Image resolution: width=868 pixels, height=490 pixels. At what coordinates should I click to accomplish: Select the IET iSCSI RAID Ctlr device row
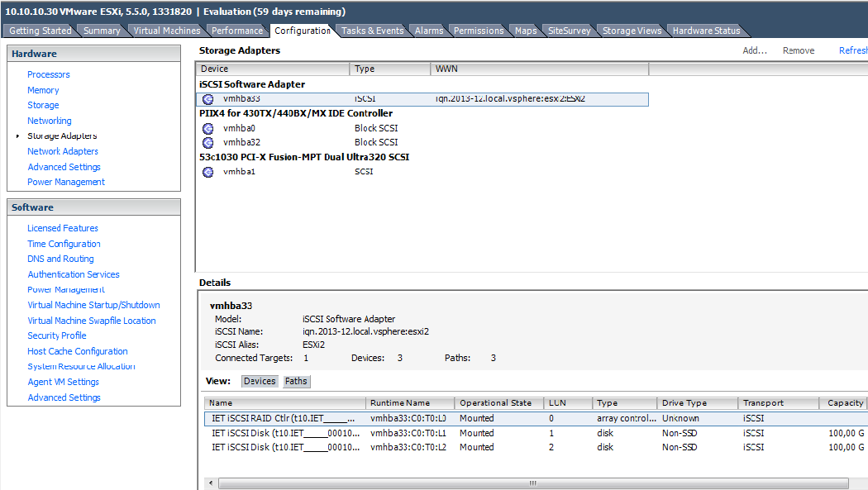tap(536, 419)
